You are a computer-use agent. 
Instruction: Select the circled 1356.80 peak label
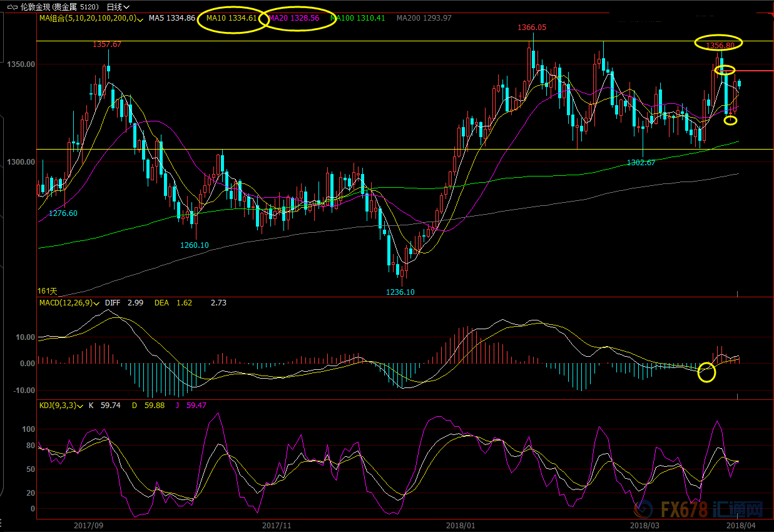[720, 45]
